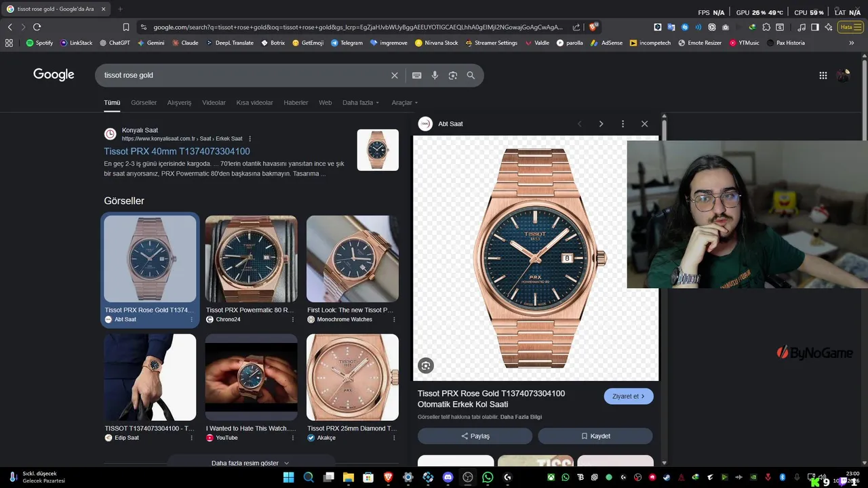Switch to the Haberler tab

click(296, 103)
